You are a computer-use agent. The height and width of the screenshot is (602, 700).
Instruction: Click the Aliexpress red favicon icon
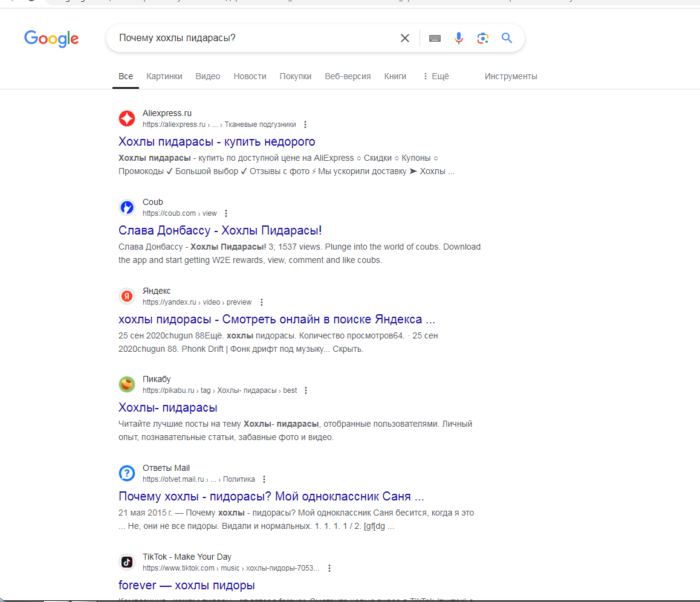pyautogui.click(x=127, y=118)
